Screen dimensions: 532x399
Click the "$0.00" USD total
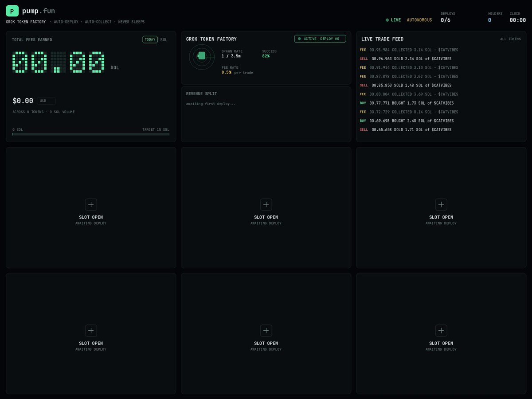point(23,101)
